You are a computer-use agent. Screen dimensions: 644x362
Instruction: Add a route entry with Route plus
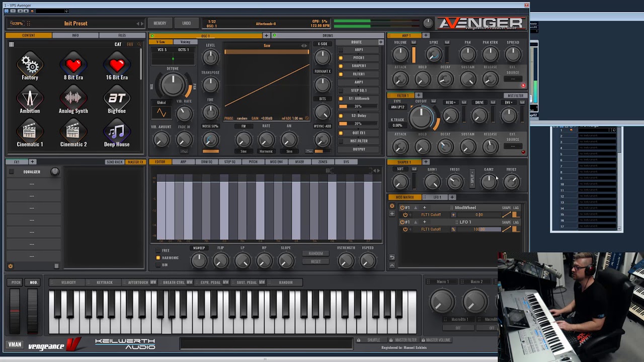pos(380,42)
